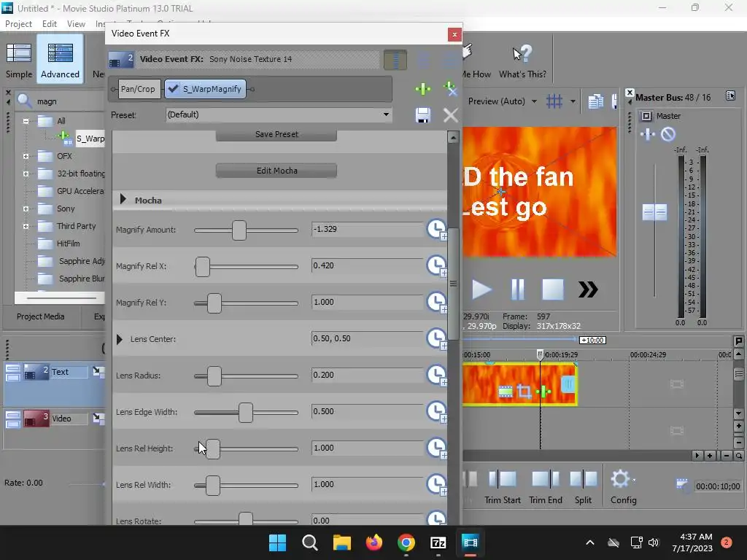Expand the Third Party folder
The width and height of the screenshot is (747, 560).
(x=26, y=226)
